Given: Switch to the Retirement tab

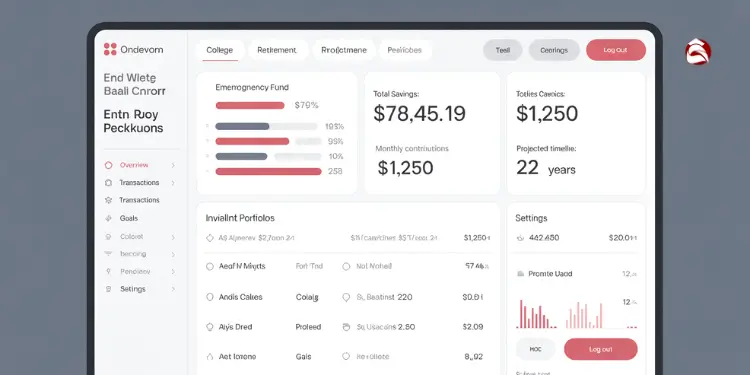Looking at the screenshot, I should pyautogui.click(x=277, y=50).
